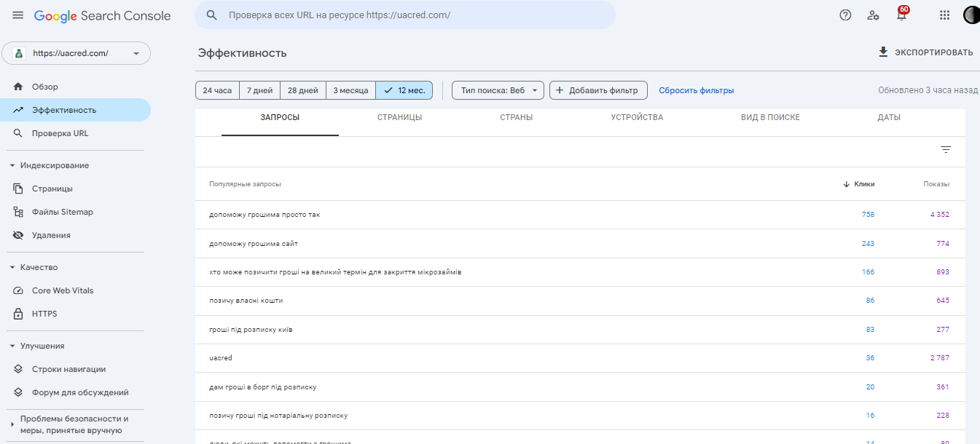Switch to the Устройства tab
980x444 pixels.
point(637,117)
